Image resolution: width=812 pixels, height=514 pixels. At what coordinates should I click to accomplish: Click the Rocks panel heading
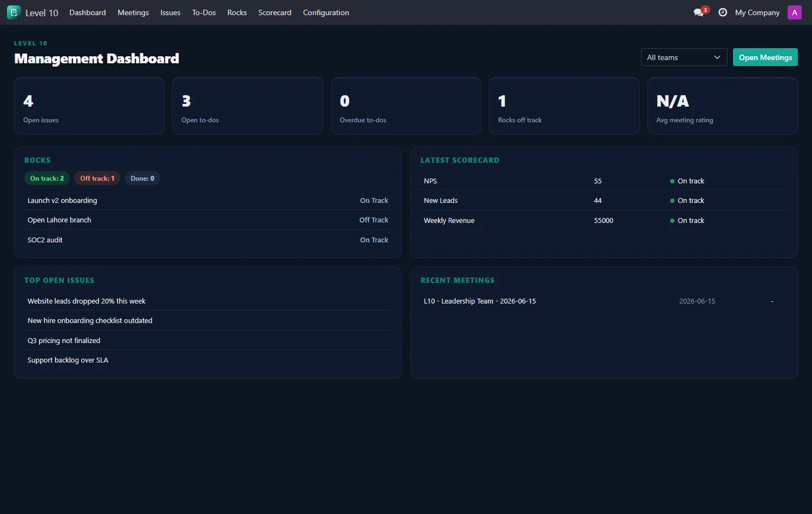tap(37, 160)
